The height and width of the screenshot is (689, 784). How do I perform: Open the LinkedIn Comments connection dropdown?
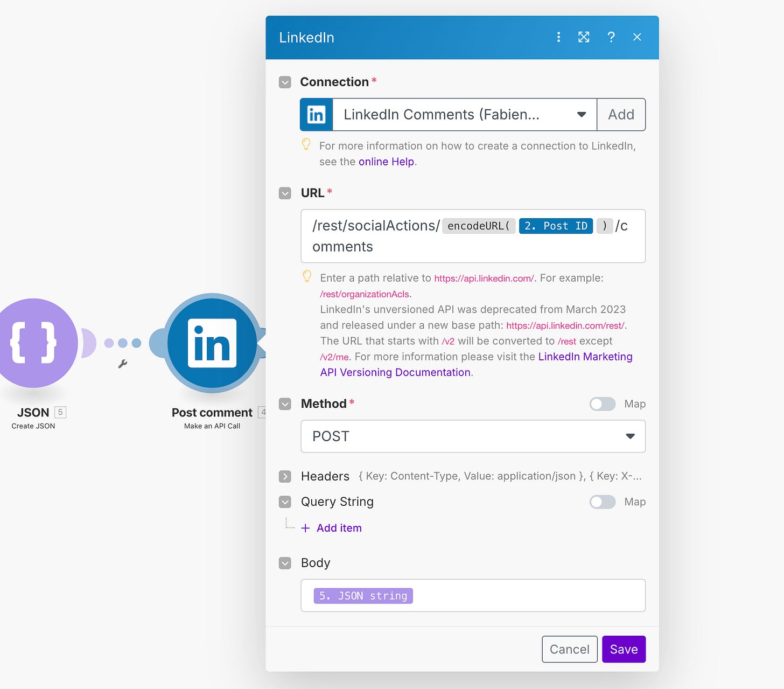coord(464,114)
